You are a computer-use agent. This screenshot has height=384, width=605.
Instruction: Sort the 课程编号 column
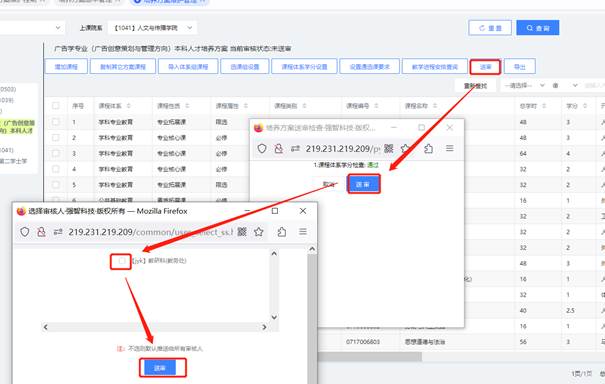tap(376, 106)
